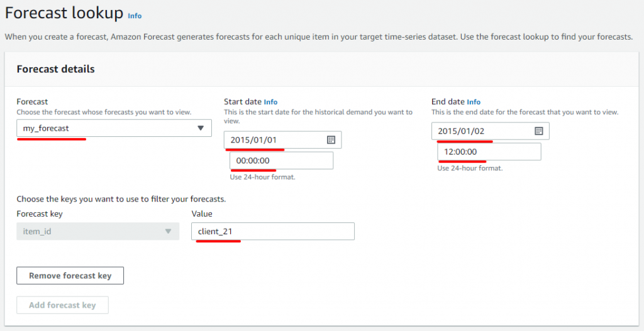Open Info link next to End date
Viewport: 644px width, 331px height.
(x=474, y=102)
